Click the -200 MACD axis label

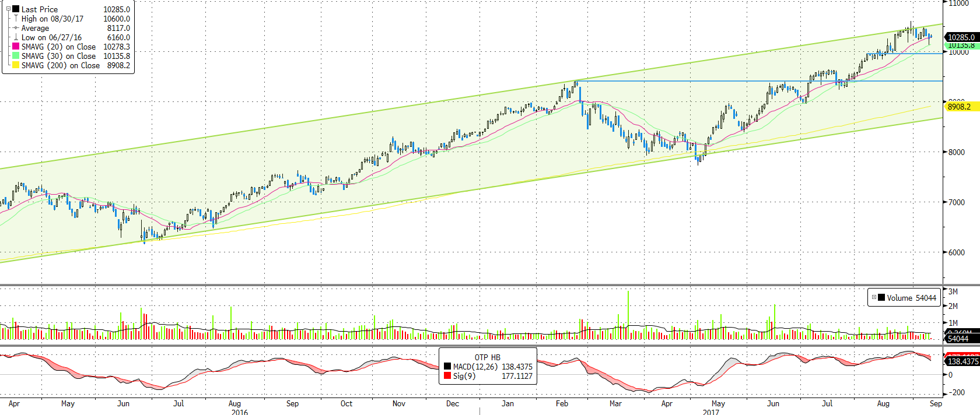[x=956, y=392]
